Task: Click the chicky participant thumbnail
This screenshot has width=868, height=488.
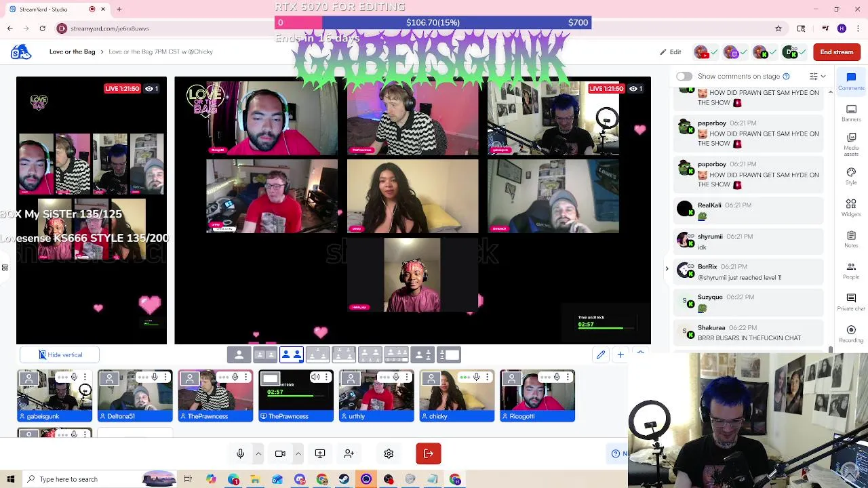Action: [456, 396]
